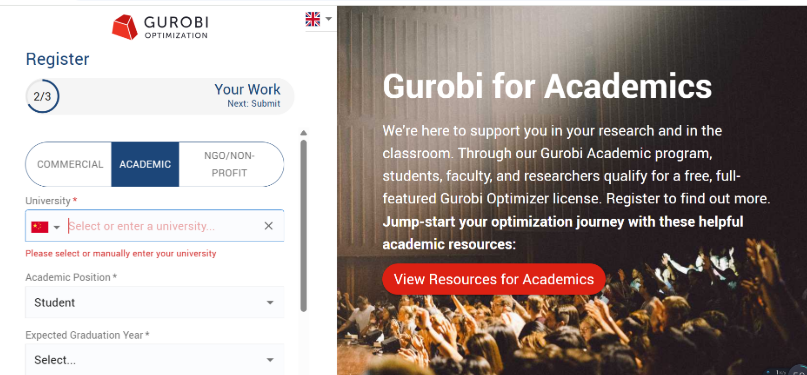Open the Expected Graduation Year dropdown

pyautogui.click(x=154, y=360)
